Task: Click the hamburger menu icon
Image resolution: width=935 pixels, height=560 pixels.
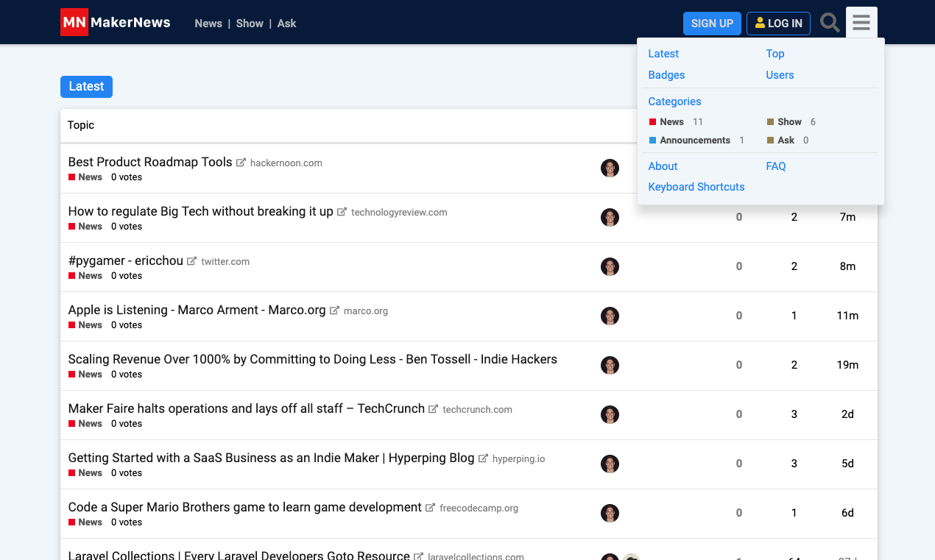Action: [x=861, y=22]
